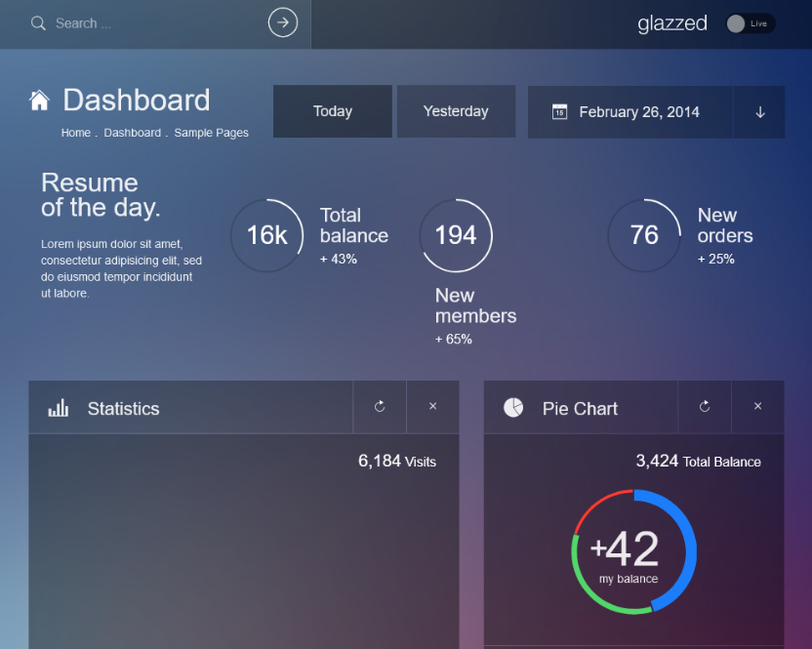This screenshot has height=649, width=812.
Task: Click the pie icon in Pie Chart header
Action: pyautogui.click(x=513, y=408)
